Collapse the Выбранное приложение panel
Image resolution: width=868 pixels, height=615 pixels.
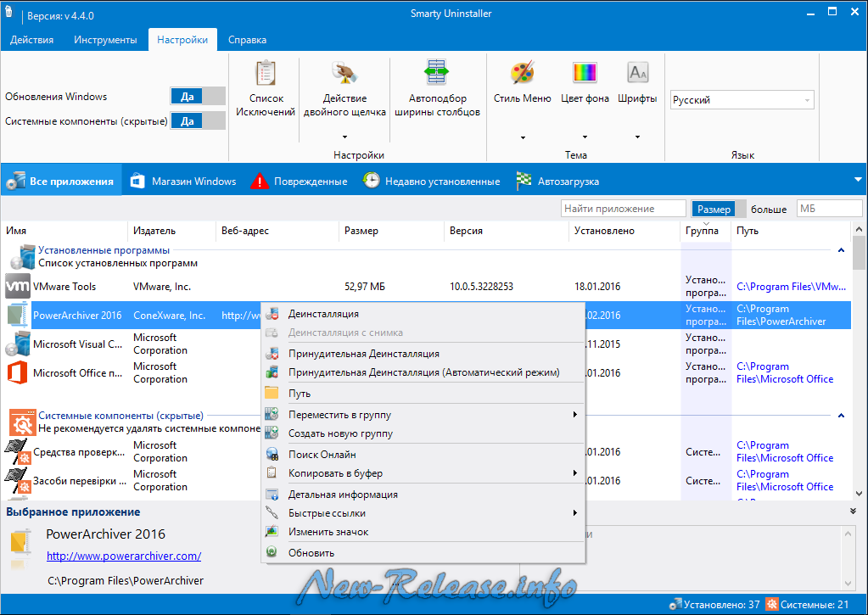(853, 511)
